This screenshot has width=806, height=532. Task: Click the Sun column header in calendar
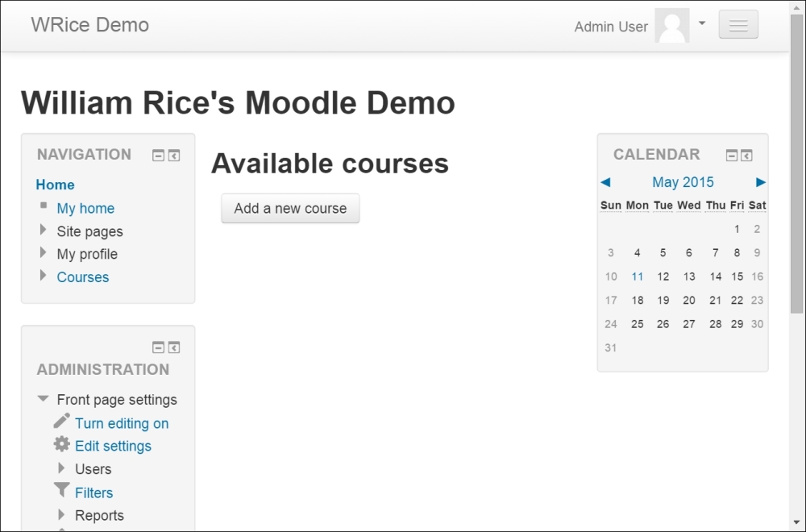(611, 205)
